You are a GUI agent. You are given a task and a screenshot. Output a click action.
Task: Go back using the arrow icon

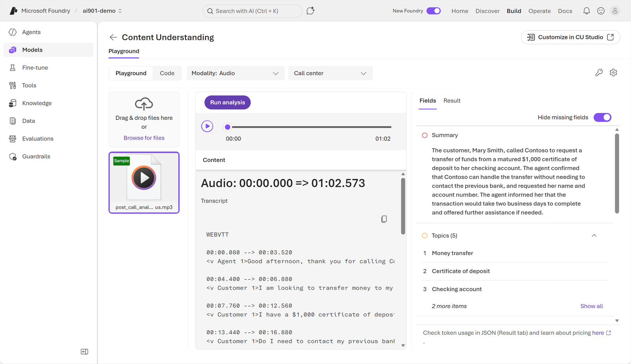coord(113,37)
